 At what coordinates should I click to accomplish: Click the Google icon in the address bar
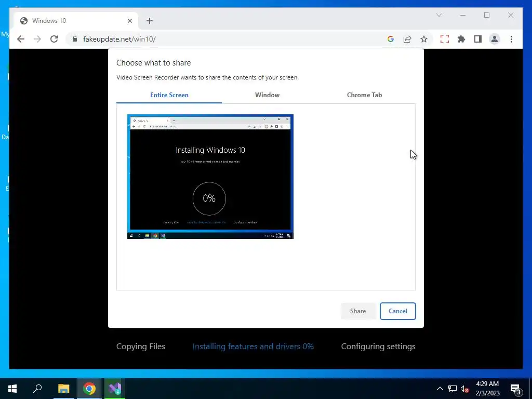[391, 39]
